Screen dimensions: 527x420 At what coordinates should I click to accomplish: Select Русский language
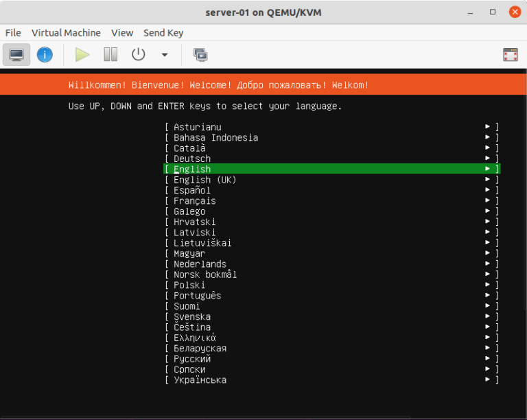click(331, 359)
